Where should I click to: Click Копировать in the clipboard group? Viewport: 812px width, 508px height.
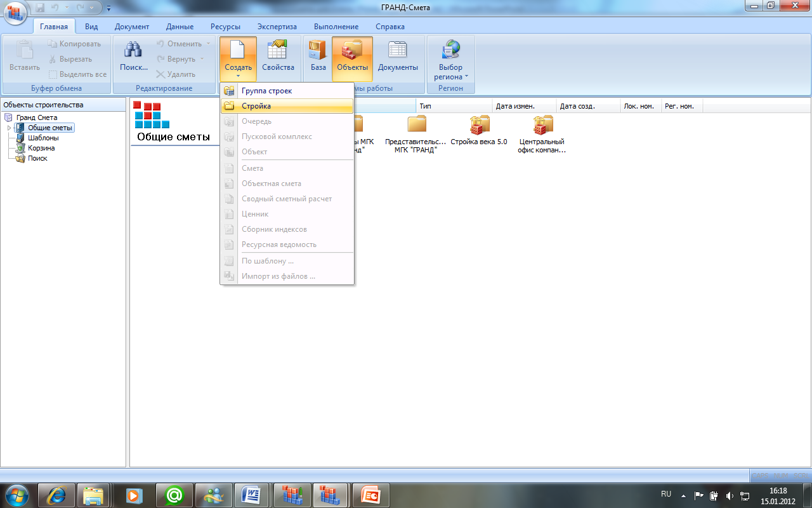coord(75,44)
